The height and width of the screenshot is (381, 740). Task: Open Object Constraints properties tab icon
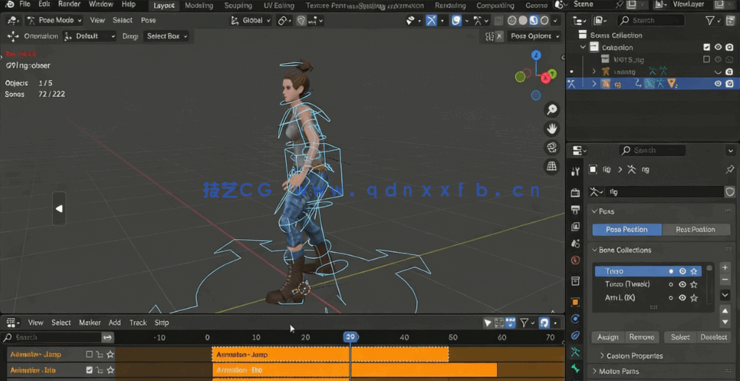tap(575, 335)
